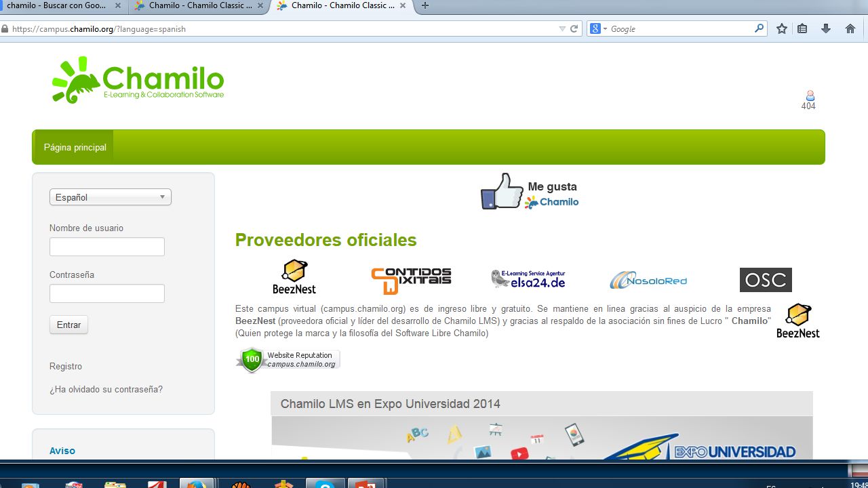Click the Website Reputation 100 badge
868x488 pixels.
tap(288, 360)
